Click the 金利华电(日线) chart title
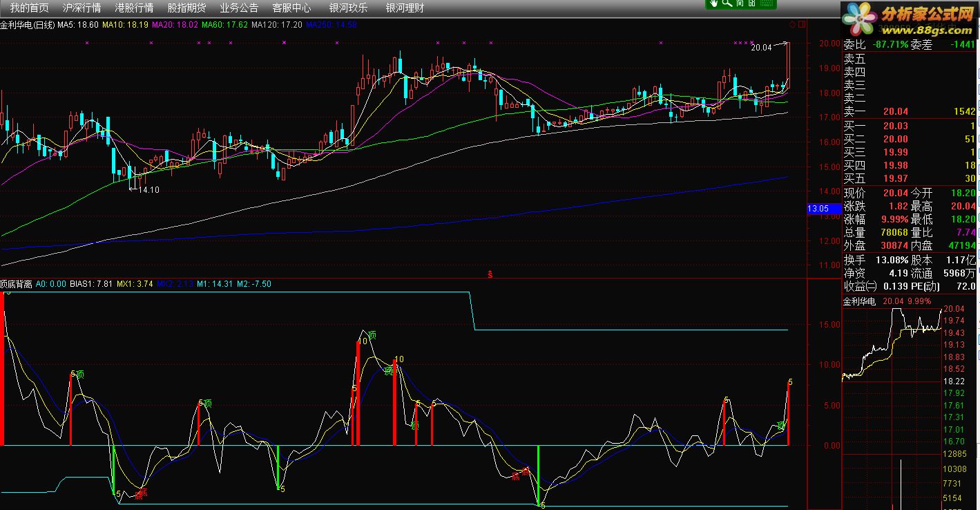Viewport: 980px width, 510px height. [x=28, y=25]
